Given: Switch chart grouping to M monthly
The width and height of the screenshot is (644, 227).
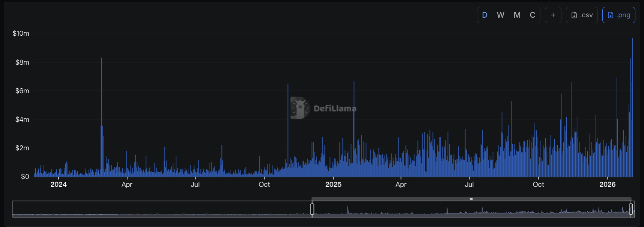Looking at the screenshot, I should tap(517, 15).
